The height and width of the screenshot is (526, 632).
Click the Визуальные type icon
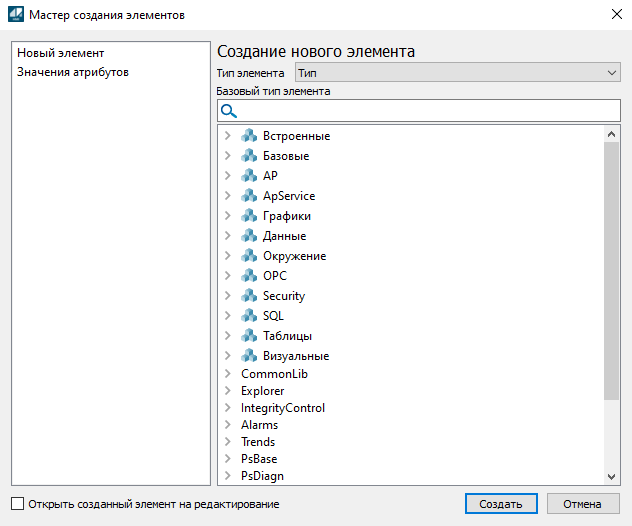[x=249, y=356]
